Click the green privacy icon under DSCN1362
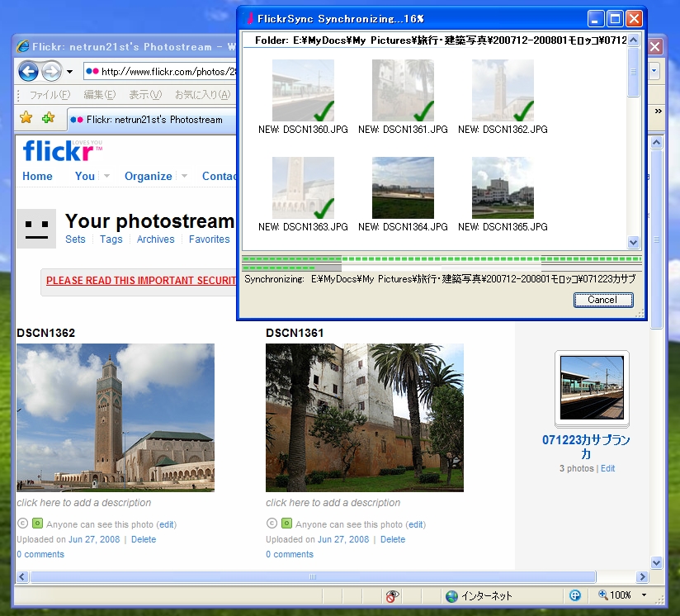Image resolution: width=680 pixels, height=616 pixels. tap(38, 524)
